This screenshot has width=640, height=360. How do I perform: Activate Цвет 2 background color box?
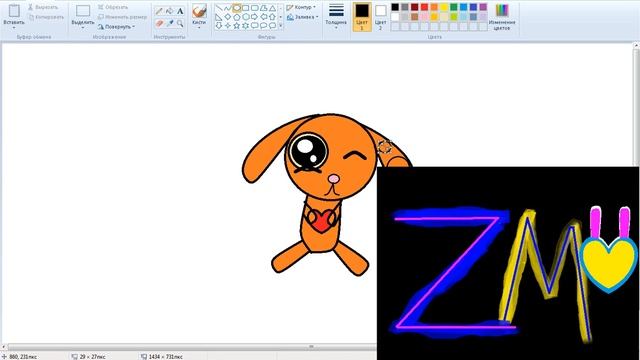tap(380, 17)
